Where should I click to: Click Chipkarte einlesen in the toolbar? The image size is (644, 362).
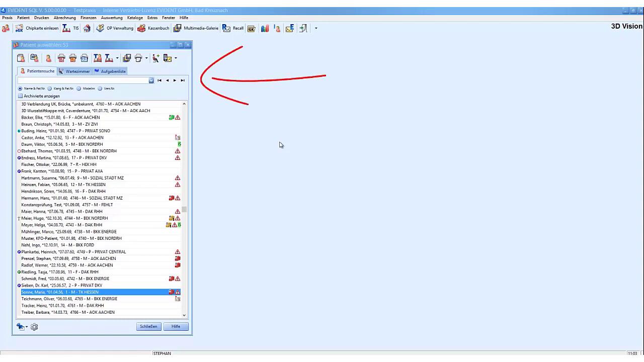37,29
